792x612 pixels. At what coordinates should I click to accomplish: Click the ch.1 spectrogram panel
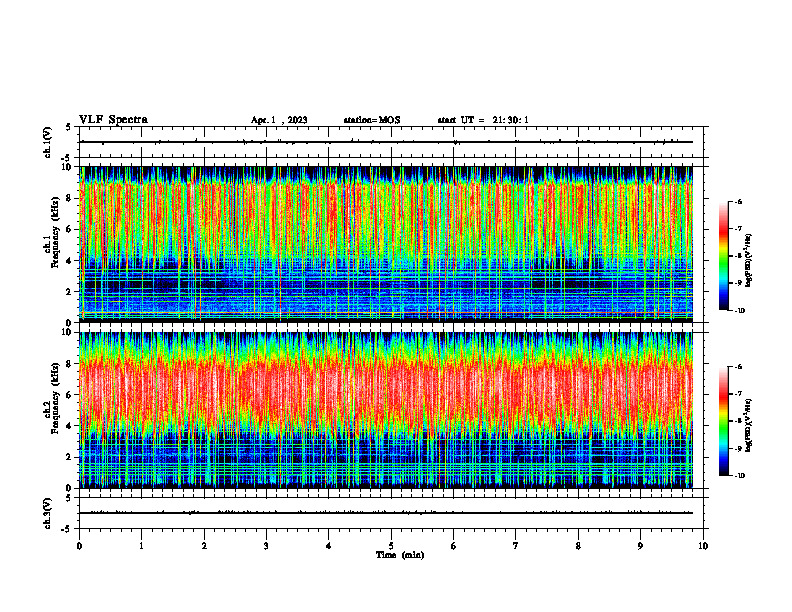click(386, 244)
